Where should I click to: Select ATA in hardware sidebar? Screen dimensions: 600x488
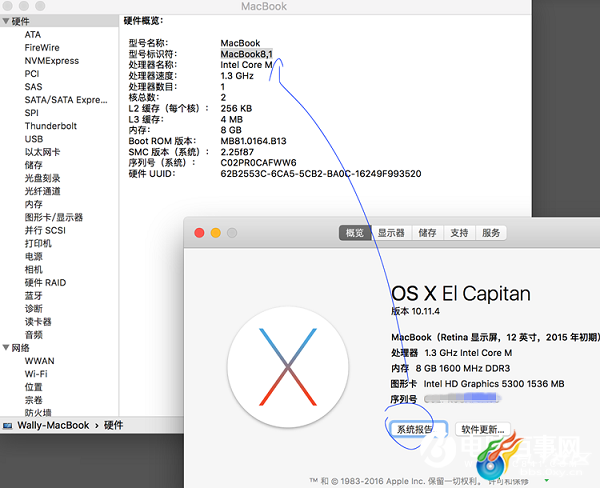click(x=33, y=34)
